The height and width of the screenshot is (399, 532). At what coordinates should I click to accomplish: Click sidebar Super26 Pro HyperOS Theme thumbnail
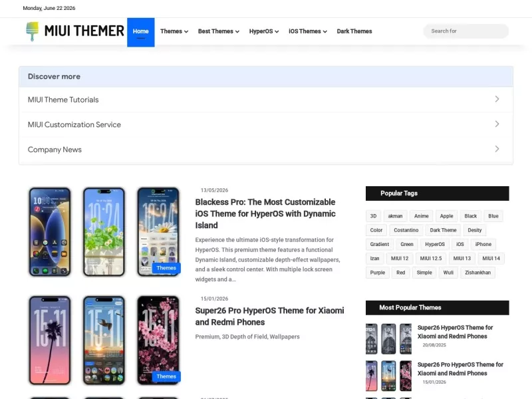(389, 376)
